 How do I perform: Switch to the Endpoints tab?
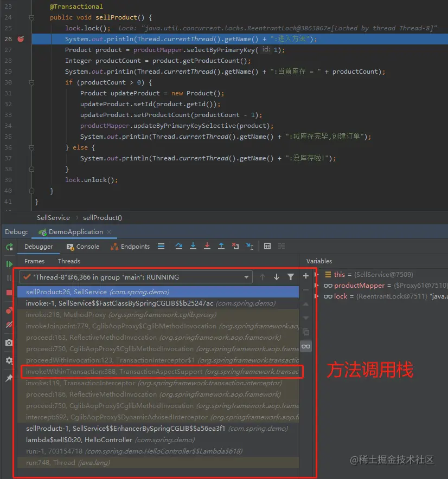coord(130,247)
